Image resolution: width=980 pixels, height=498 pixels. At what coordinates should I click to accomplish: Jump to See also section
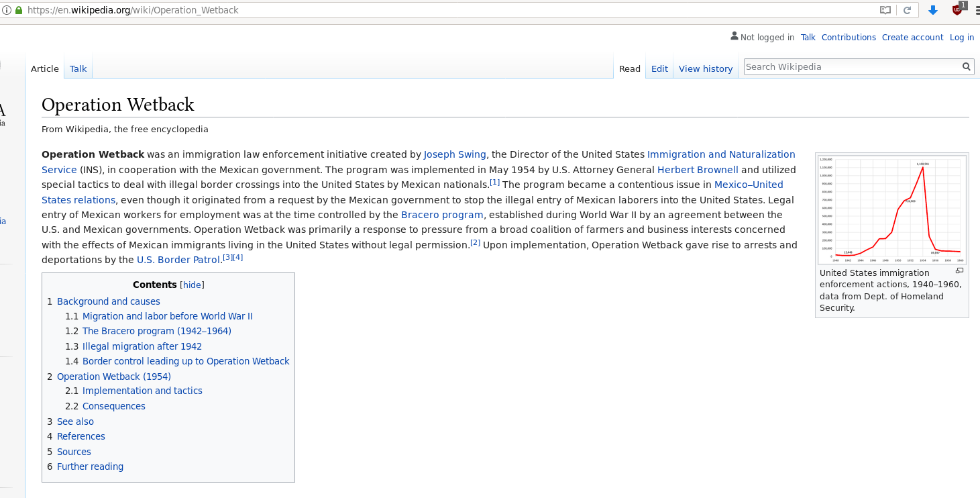tap(75, 421)
